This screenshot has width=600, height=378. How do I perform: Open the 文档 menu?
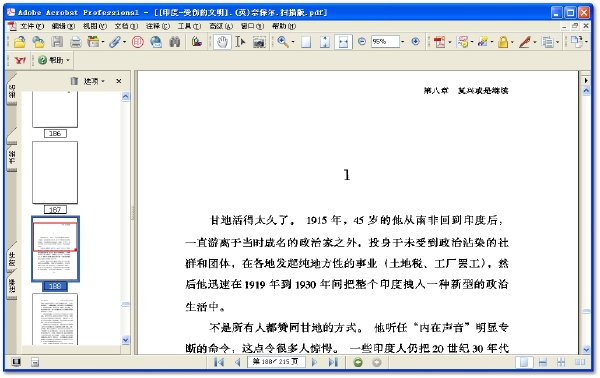(126, 26)
